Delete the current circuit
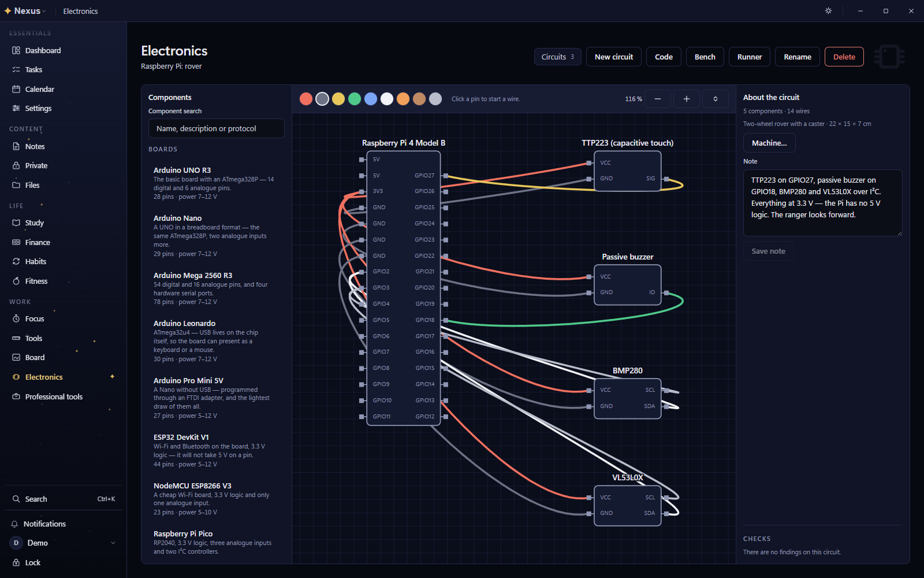Image resolution: width=924 pixels, height=578 pixels. click(x=844, y=57)
